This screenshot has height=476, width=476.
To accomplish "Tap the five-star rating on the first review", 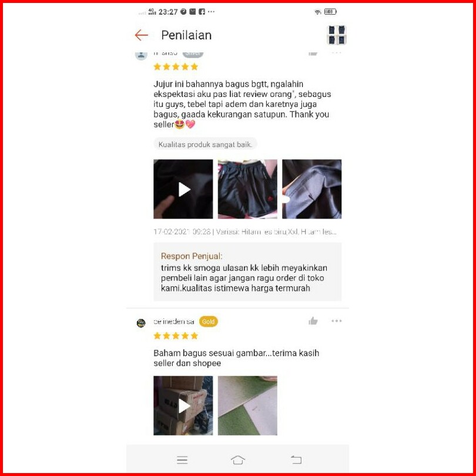I will click(x=176, y=67).
